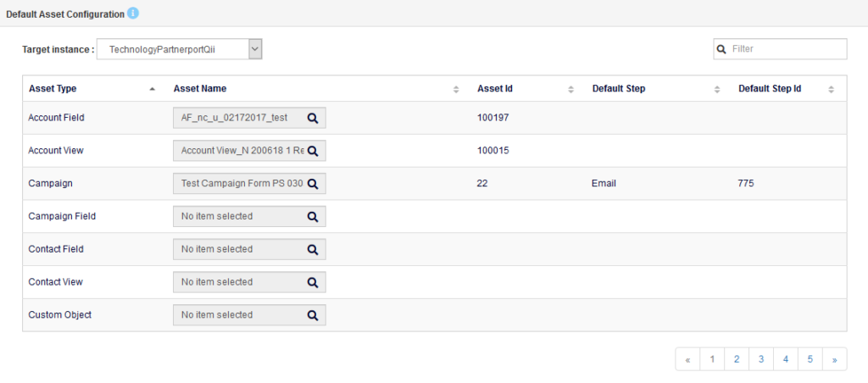This screenshot has height=383, width=868.
Task: Click search icon in Account Field row
Action: [x=312, y=118]
